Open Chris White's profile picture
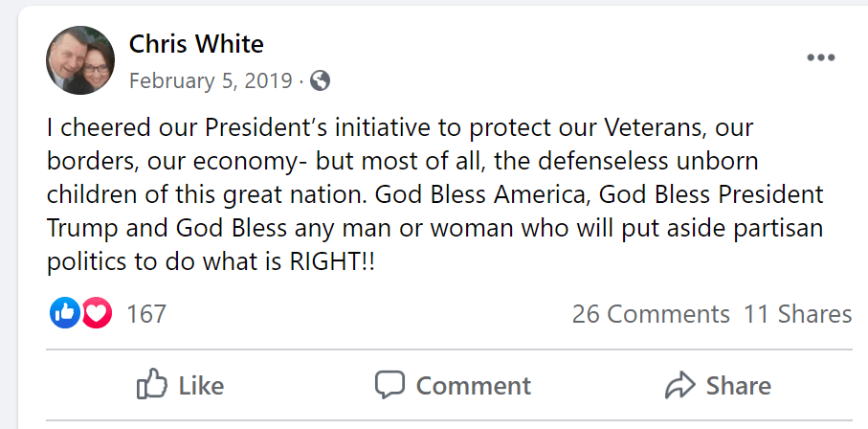868x429 pixels. click(81, 59)
